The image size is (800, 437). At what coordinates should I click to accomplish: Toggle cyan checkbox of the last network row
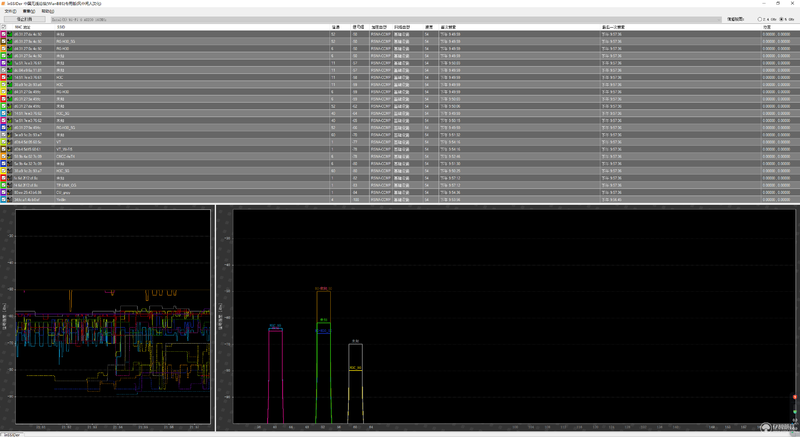point(4,199)
